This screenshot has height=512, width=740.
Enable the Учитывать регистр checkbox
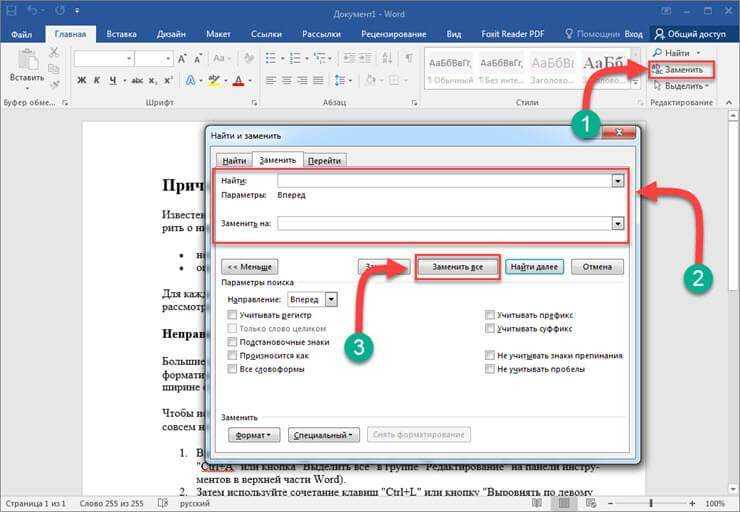click(232, 315)
